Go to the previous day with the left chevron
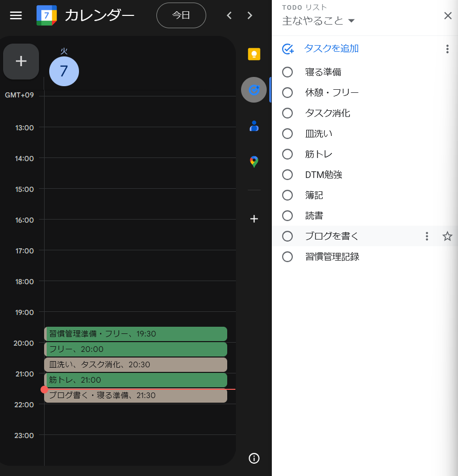458x476 pixels. 229,15
